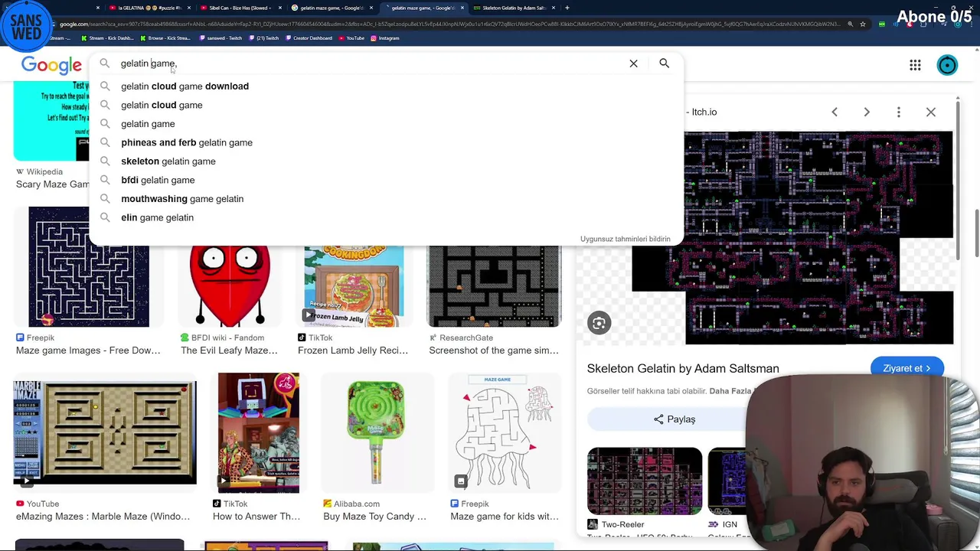Open three-dot menu in image preview panel
Image resolution: width=980 pixels, height=551 pixels.
(899, 112)
